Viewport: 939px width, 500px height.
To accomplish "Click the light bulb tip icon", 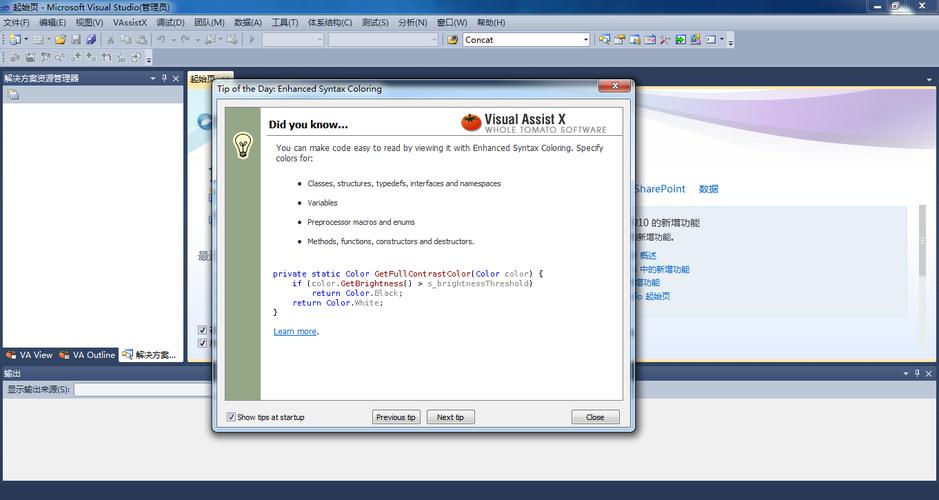I will [x=242, y=147].
